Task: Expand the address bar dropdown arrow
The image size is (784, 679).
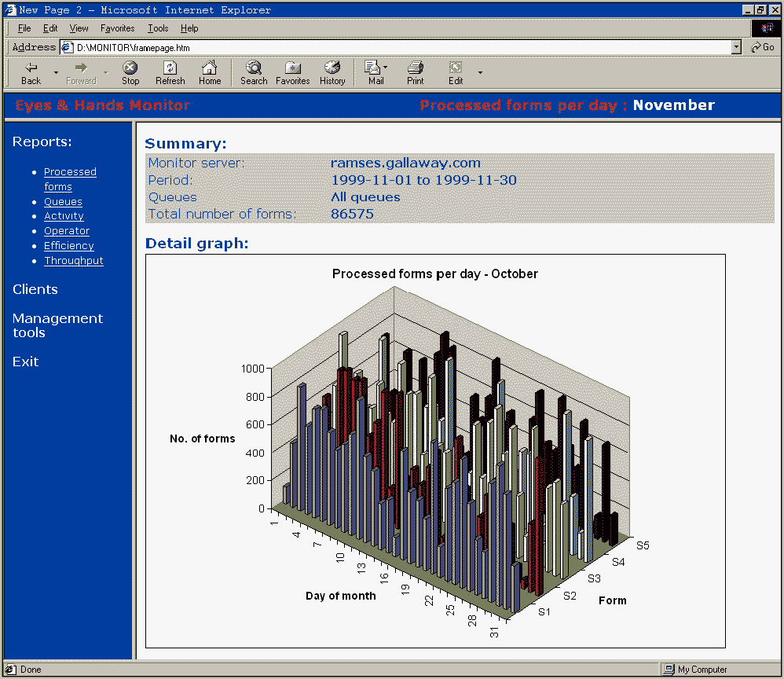Action: (x=736, y=47)
